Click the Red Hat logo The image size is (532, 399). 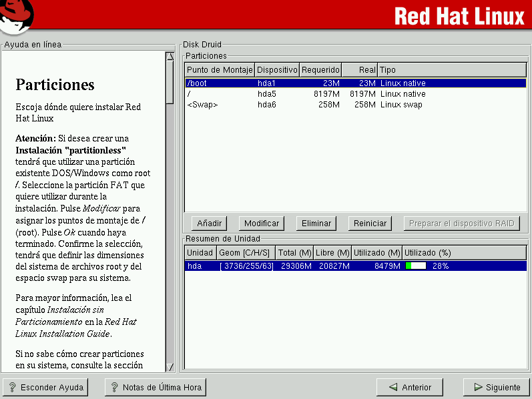17,16
